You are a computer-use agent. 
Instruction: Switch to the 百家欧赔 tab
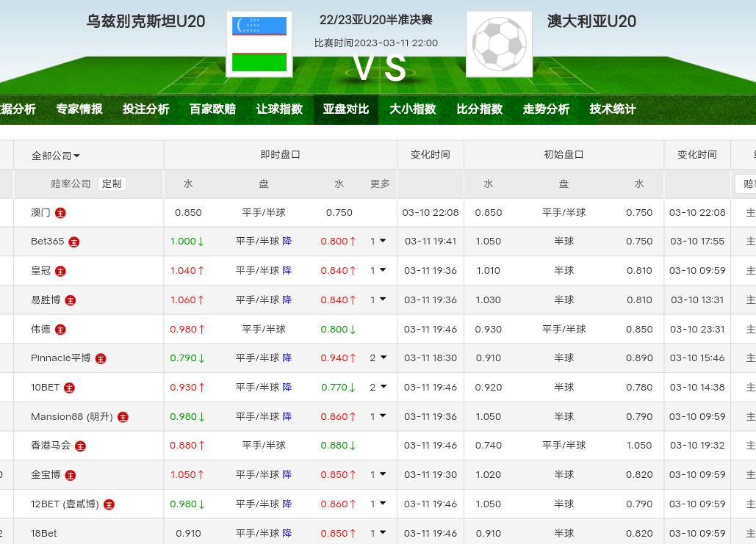[x=212, y=109]
